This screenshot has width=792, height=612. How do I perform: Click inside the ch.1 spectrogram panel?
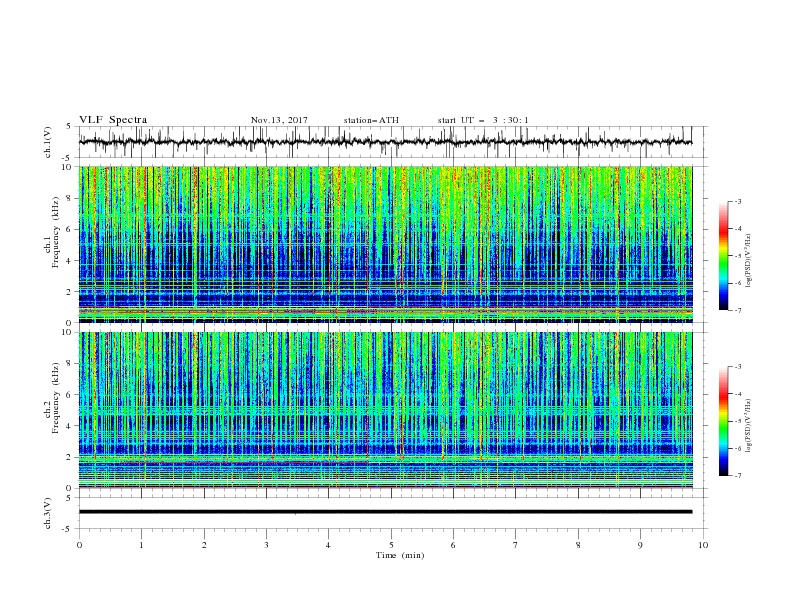tap(385, 244)
